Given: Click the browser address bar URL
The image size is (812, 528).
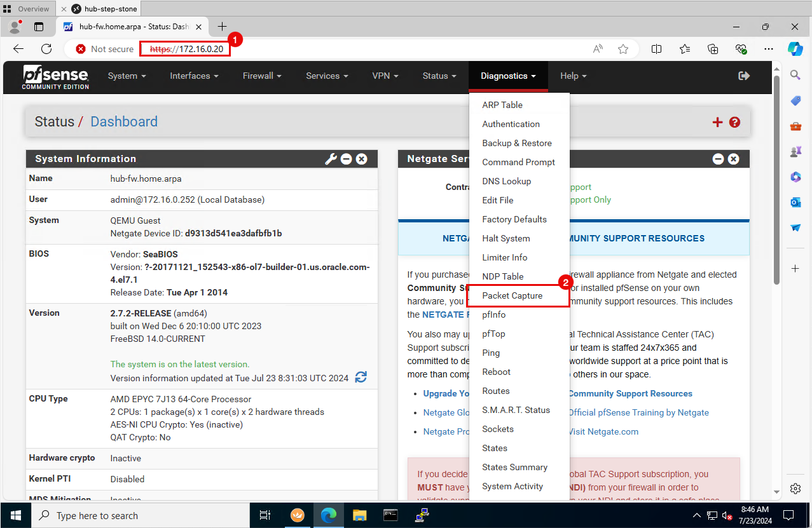Looking at the screenshot, I should click(186, 49).
